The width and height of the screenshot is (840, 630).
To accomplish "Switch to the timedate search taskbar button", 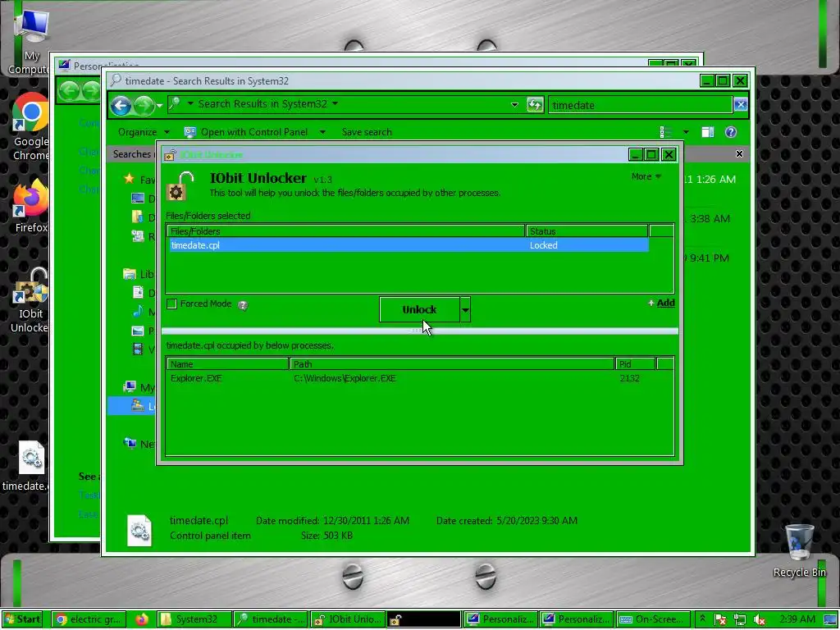I will 271,619.
